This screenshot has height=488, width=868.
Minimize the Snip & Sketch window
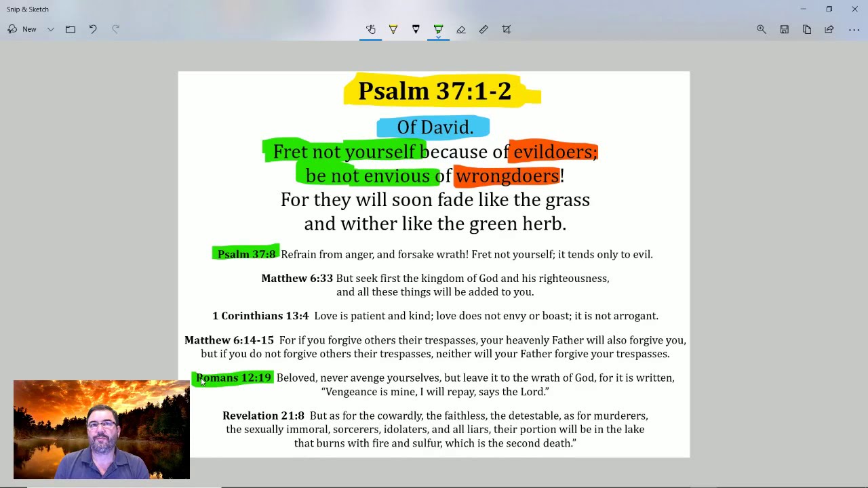(x=803, y=9)
